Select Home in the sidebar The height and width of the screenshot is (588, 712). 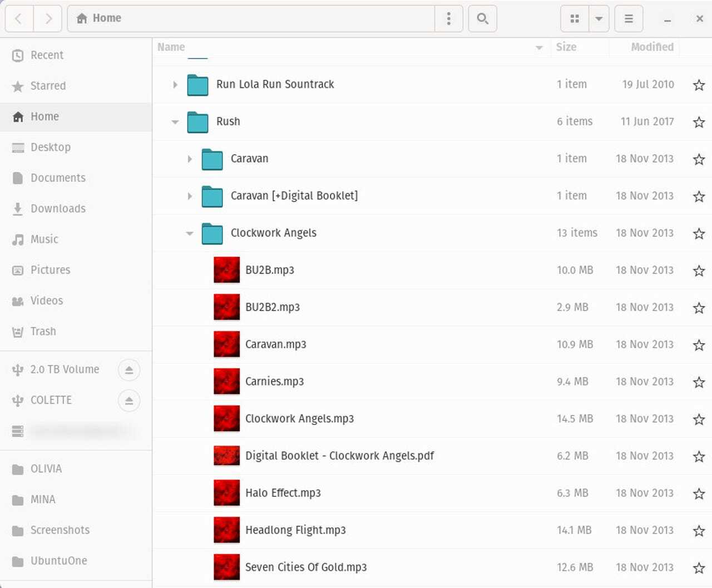click(76, 116)
